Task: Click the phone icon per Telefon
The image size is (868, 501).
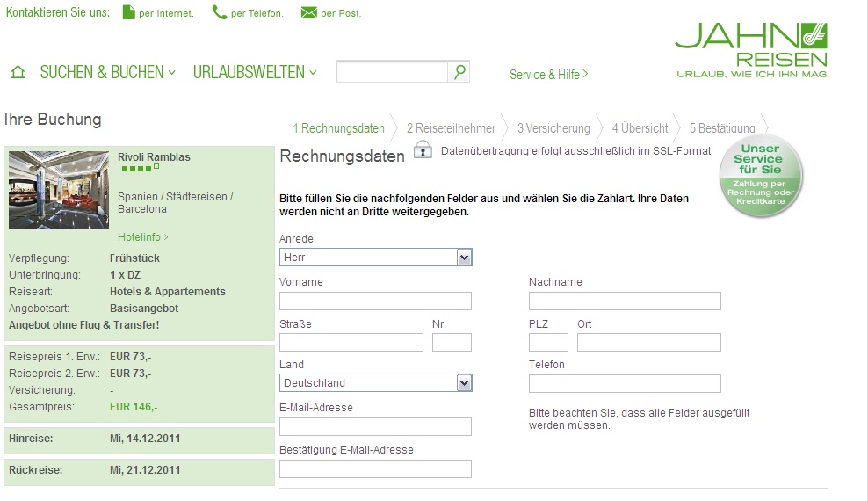Action: click(x=220, y=12)
